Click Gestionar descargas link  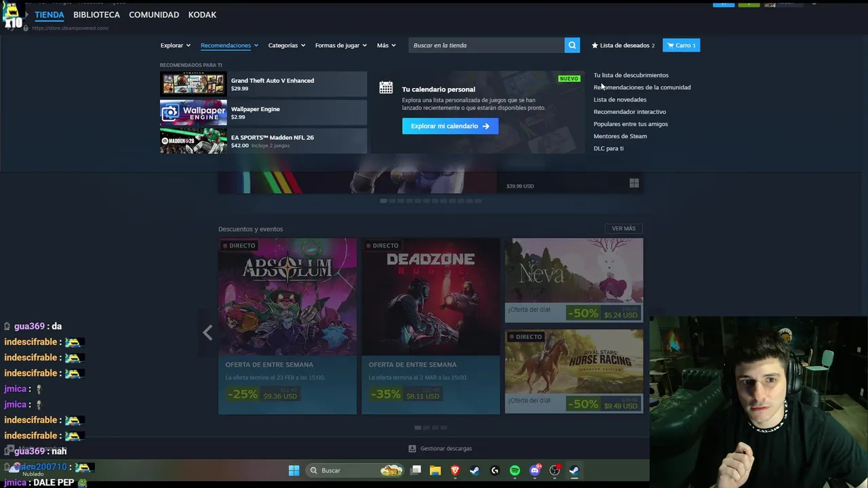tap(446, 449)
